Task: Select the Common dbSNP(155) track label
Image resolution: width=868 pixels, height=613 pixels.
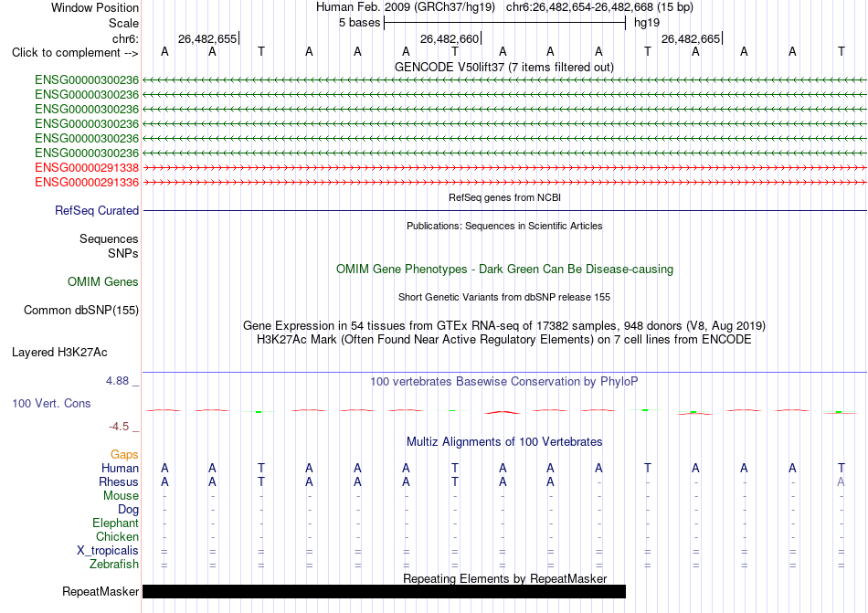Action: coord(81,311)
